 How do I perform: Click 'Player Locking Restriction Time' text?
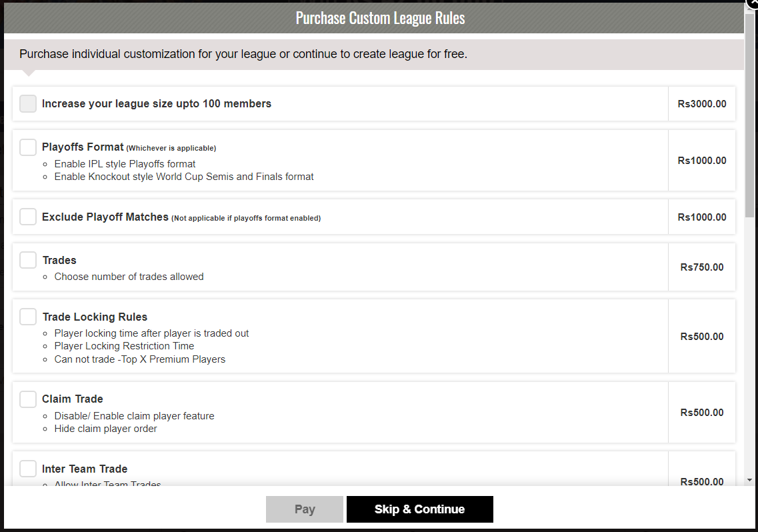[124, 346]
